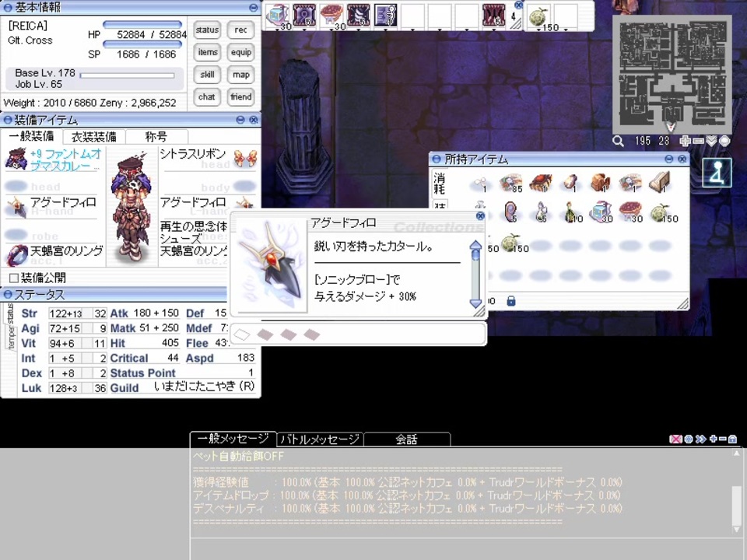
Task: Open dropdown arrow under the first hotkey slot
Action: (277, 30)
